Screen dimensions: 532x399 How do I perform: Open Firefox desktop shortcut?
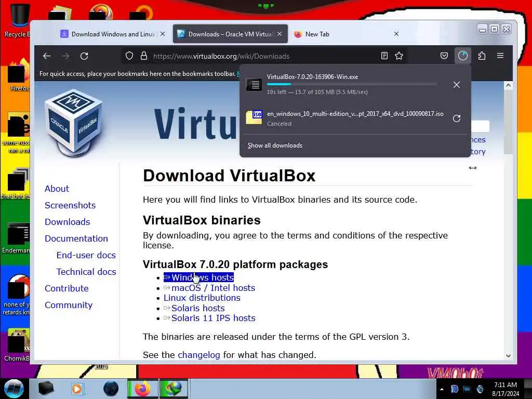(x=19, y=75)
